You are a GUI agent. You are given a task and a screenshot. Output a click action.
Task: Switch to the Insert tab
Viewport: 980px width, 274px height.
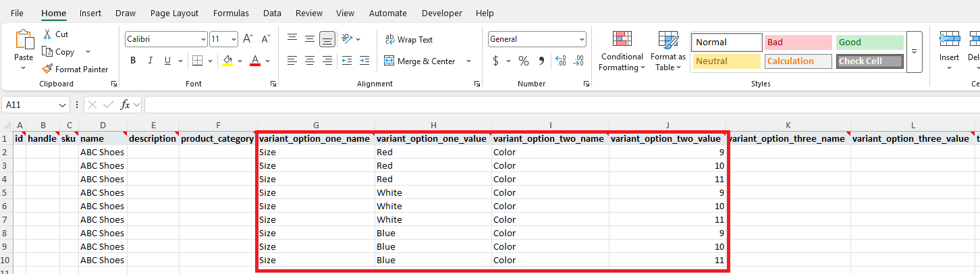point(90,13)
